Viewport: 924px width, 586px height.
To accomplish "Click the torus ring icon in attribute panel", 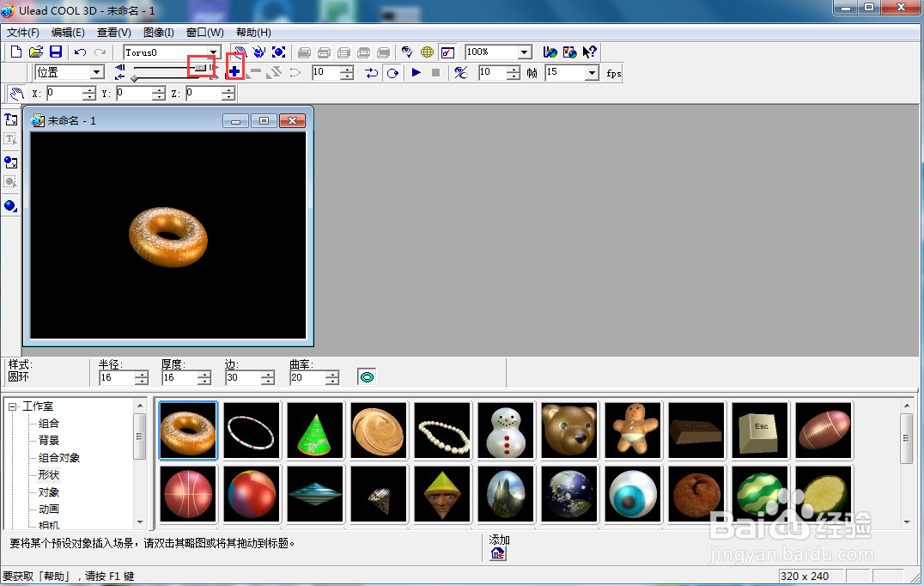I will pyautogui.click(x=367, y=376).
